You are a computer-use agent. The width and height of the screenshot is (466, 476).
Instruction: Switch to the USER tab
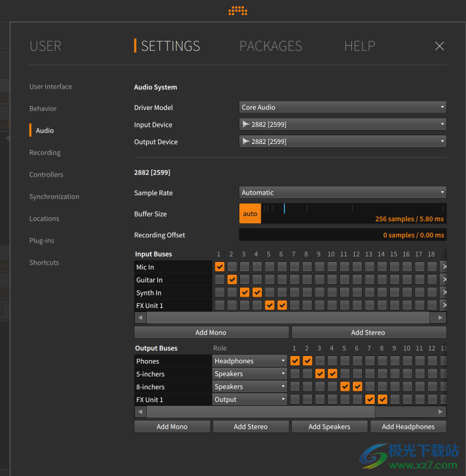[45, 46]
